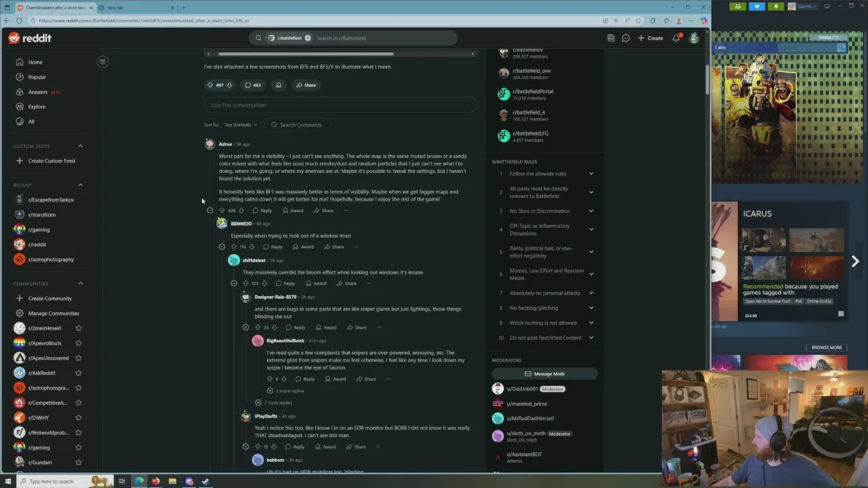Share the post
This screenshot has height=488, width=868.
point(306,85)
